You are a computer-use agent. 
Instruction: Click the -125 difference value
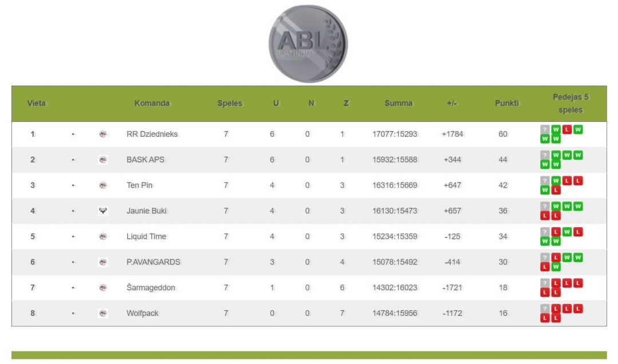453,236
